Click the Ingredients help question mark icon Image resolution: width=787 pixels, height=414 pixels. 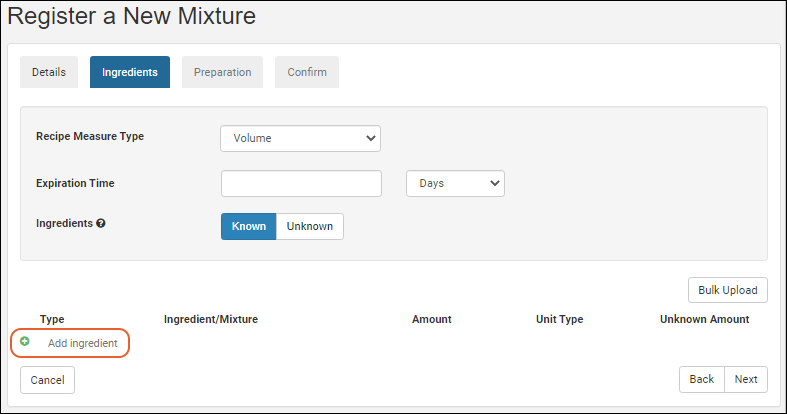[x=101, y=224]
